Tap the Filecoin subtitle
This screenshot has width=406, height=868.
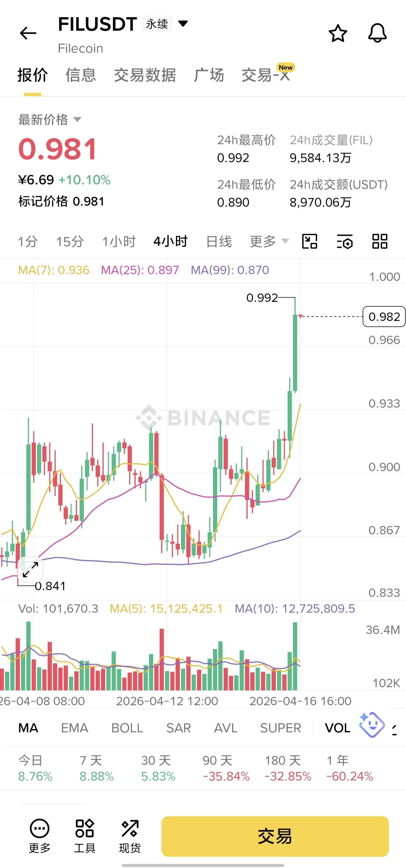pos(81,48)
